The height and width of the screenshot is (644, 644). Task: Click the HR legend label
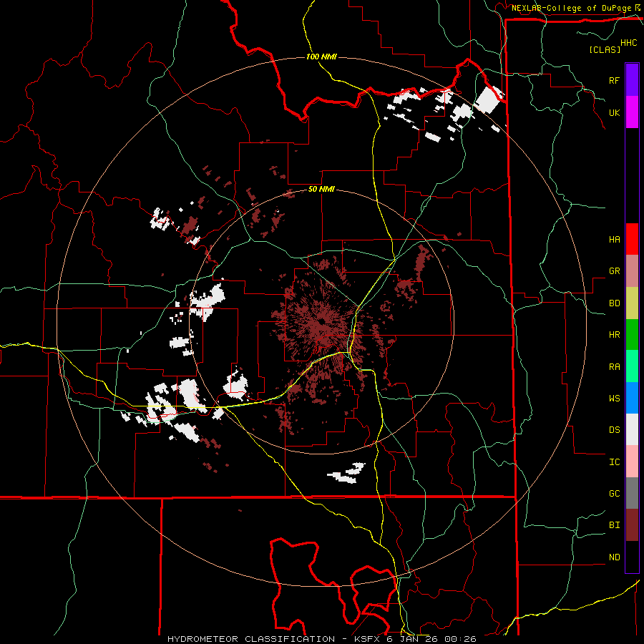(x=614, y=335)
